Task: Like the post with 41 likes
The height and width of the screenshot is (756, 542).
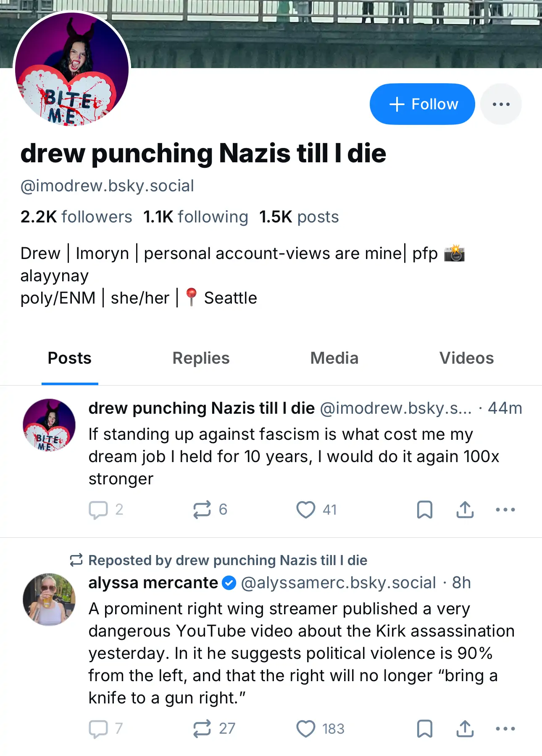Action: 316,510
